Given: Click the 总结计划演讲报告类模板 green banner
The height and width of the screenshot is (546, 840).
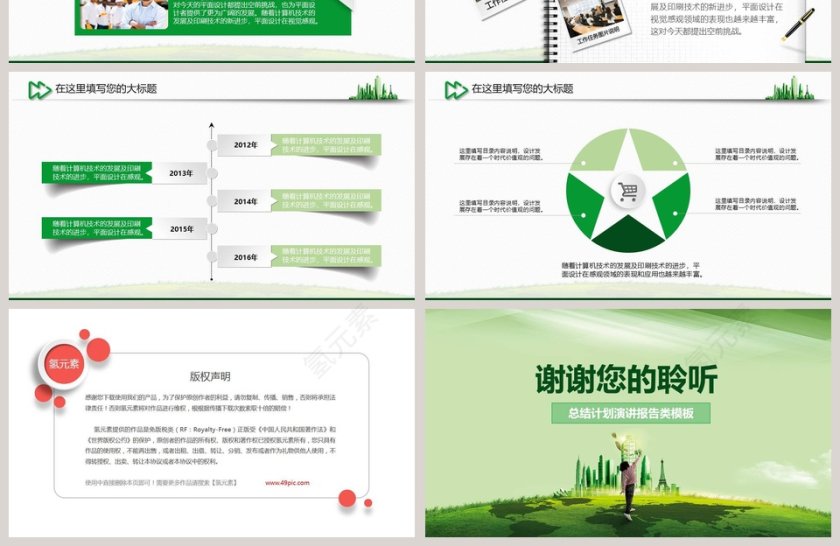Looking at the screenshot, I should coord(631,413).
